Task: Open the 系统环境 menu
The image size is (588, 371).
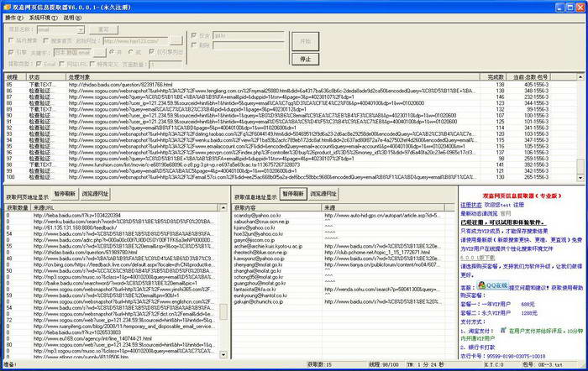Action: coord(43,18)
